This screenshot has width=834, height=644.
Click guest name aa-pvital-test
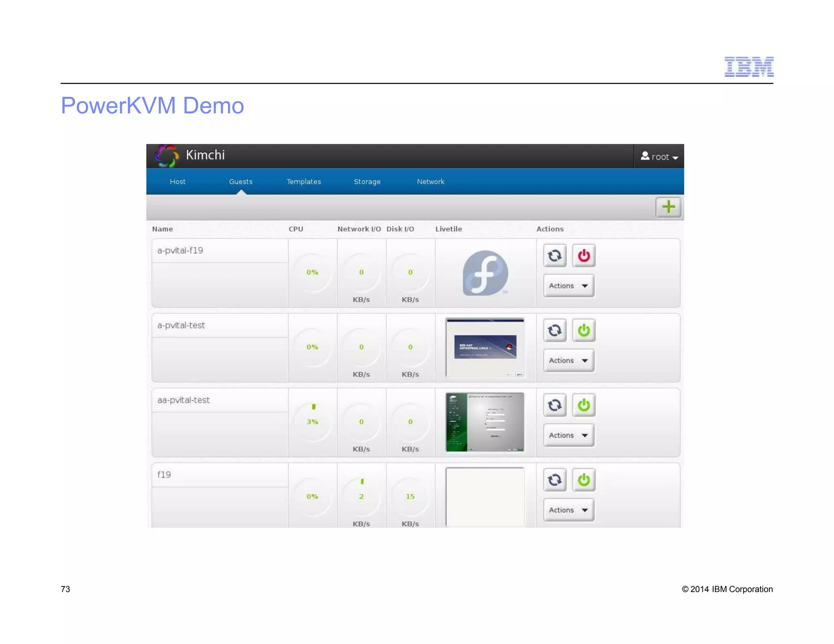[183, 400]
